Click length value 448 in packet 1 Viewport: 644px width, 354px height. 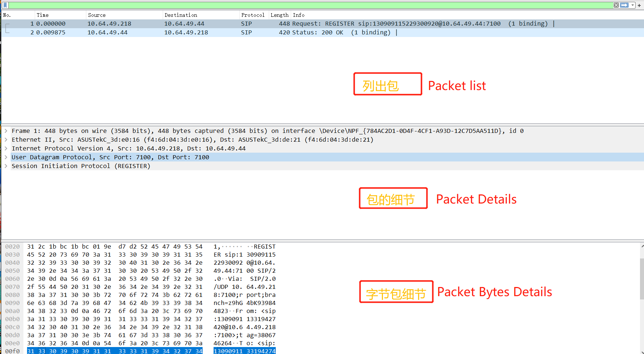point(284,23)
